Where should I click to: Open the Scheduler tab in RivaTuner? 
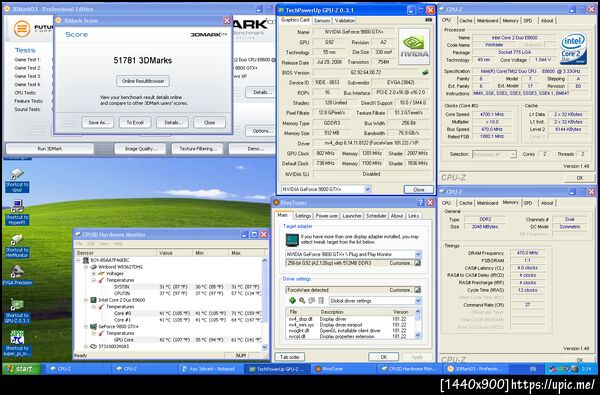pyautogui.click(x=376, y=216)
